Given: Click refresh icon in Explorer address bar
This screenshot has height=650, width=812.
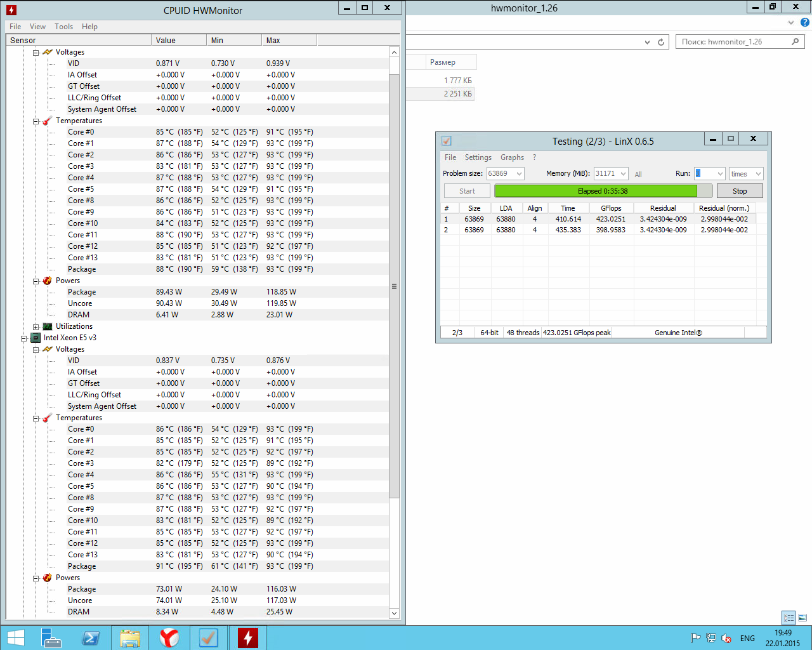Looking at the screenshot, I should coord(661,42).
